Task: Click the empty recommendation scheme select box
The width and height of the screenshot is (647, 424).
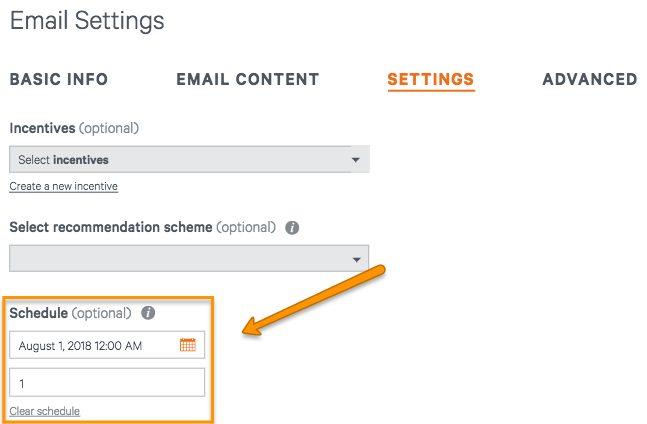Action: (189, 259)
